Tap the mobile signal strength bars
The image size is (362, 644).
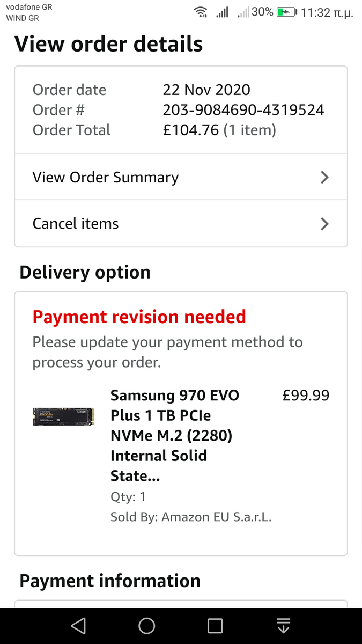[x=222, y=12]
